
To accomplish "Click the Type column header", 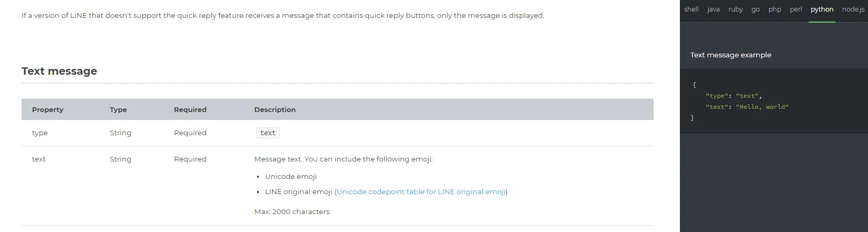I will 118,109.
